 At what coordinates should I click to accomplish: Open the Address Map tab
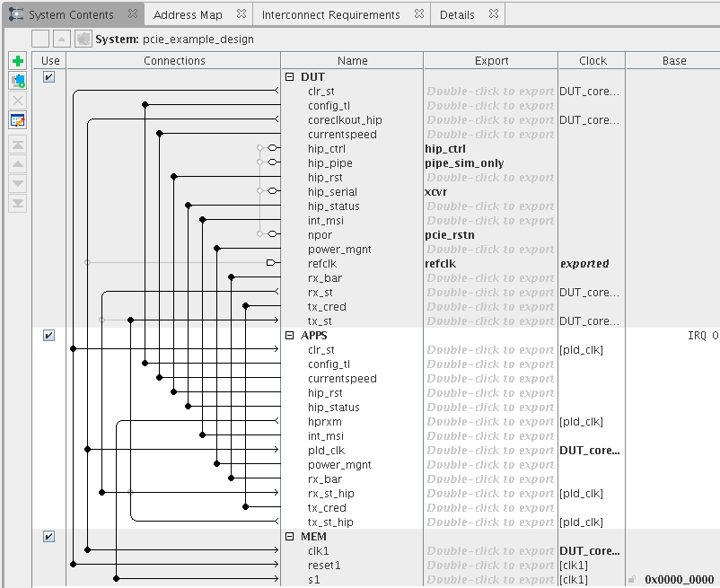pos(188,14)
